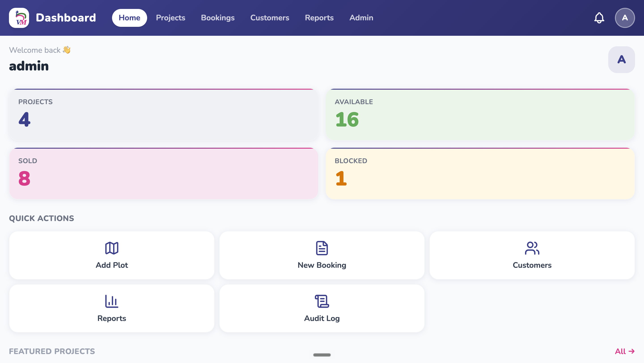Open the Blocked stat card

tap(480, 174)
